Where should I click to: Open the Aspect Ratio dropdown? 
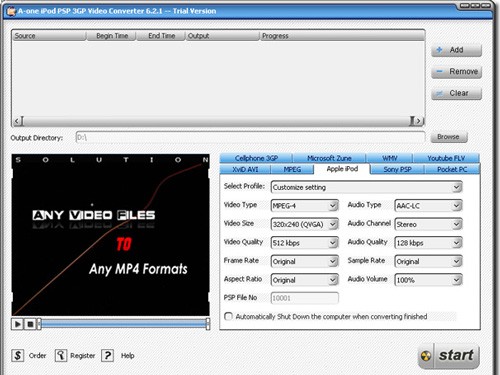(x=305, y=280)
